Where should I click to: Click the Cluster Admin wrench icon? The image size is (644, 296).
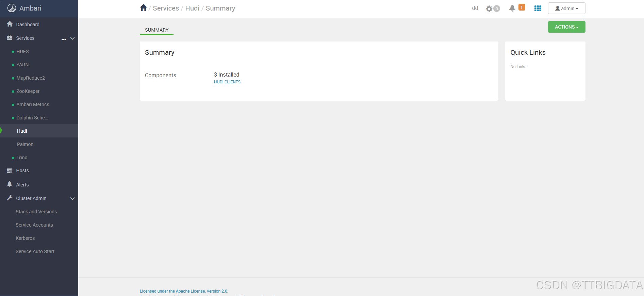click(10, 198)
